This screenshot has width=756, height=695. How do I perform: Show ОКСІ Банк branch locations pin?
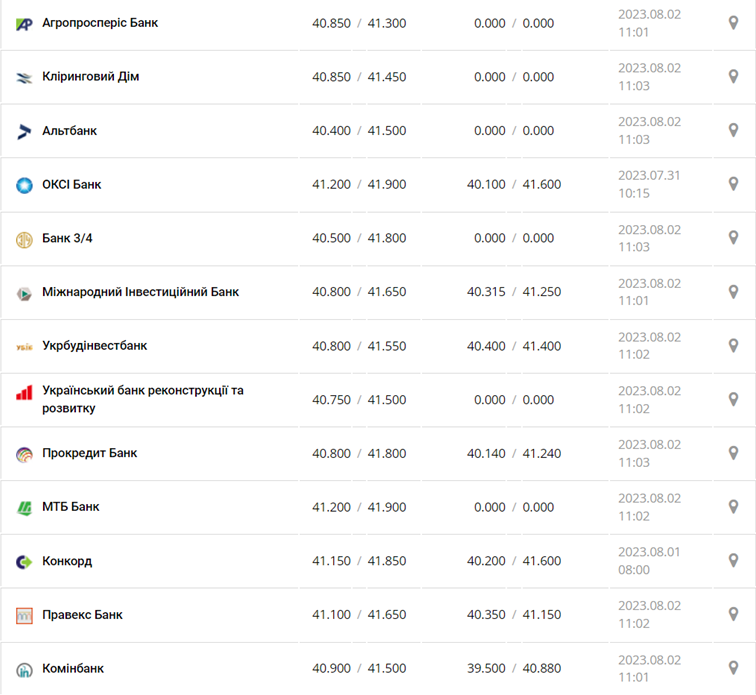click(x=733, y=184)
